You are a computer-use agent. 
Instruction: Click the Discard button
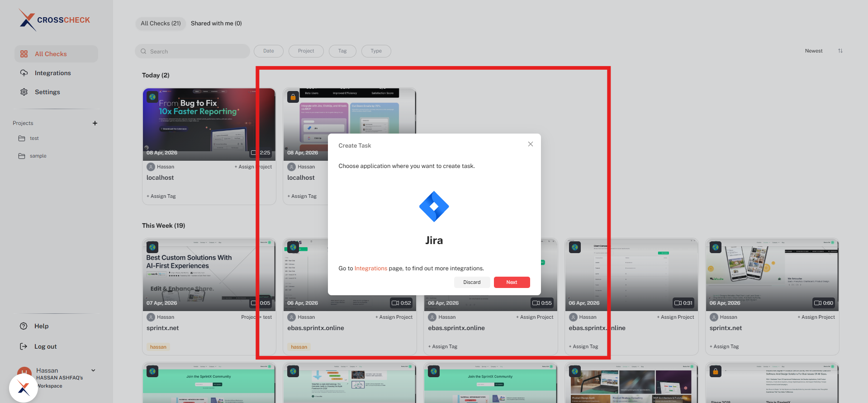coord(472,282)
